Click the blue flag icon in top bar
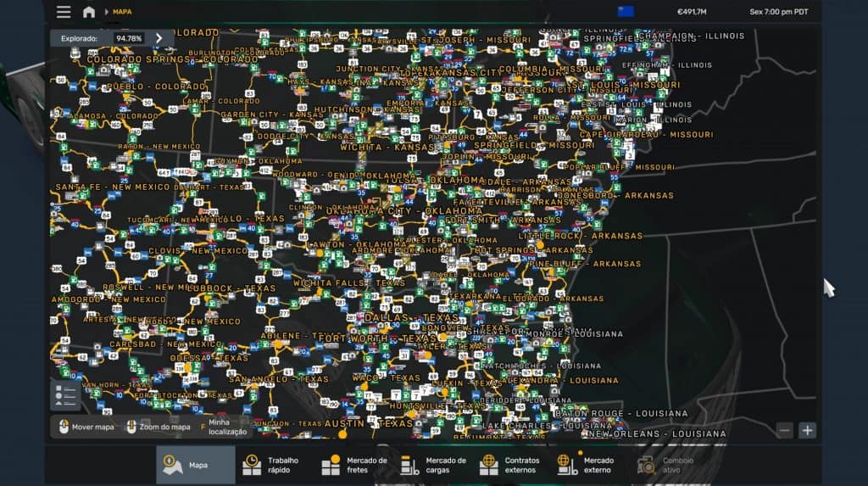The width and height of the screenshot is (868, 486). click(626, 12)
